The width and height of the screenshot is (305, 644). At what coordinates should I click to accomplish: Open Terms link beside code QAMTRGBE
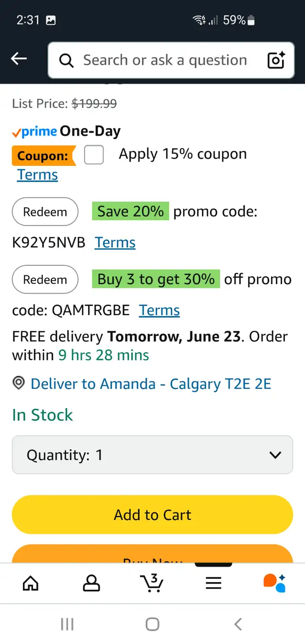click(x=159, y=310)
